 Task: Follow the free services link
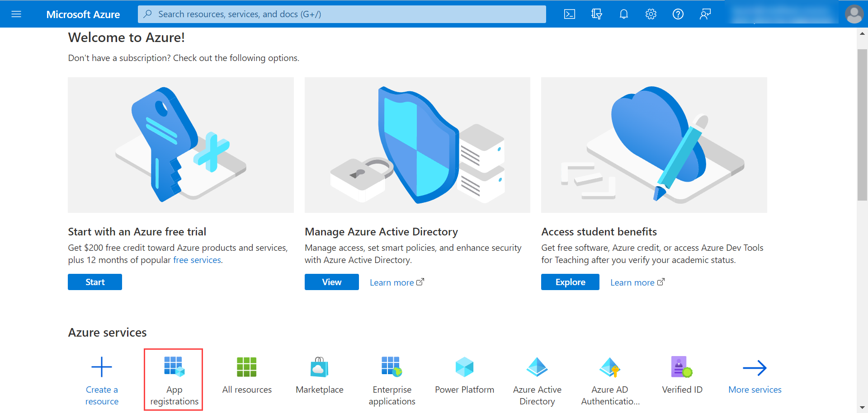[x=197, y=260]
